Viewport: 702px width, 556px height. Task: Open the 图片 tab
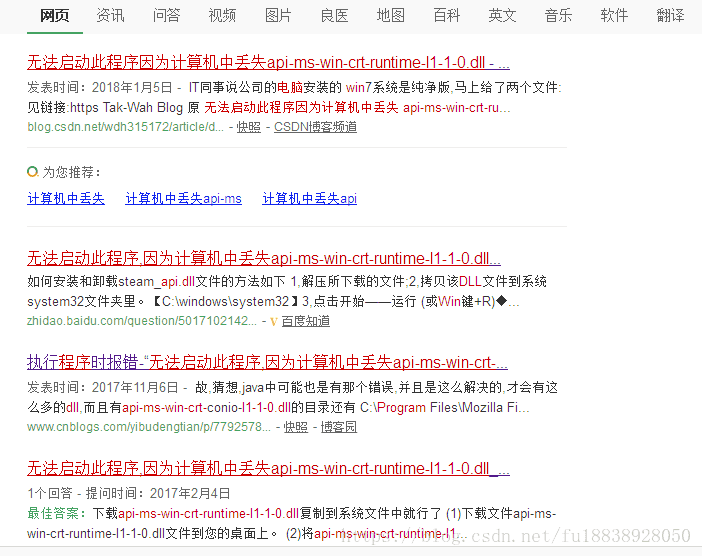pos(278,16)
